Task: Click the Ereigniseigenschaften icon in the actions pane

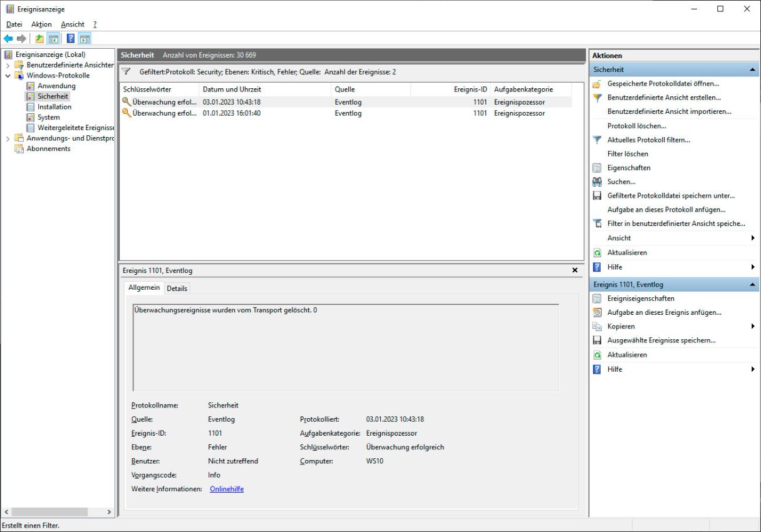Action: tap(597, 299)
